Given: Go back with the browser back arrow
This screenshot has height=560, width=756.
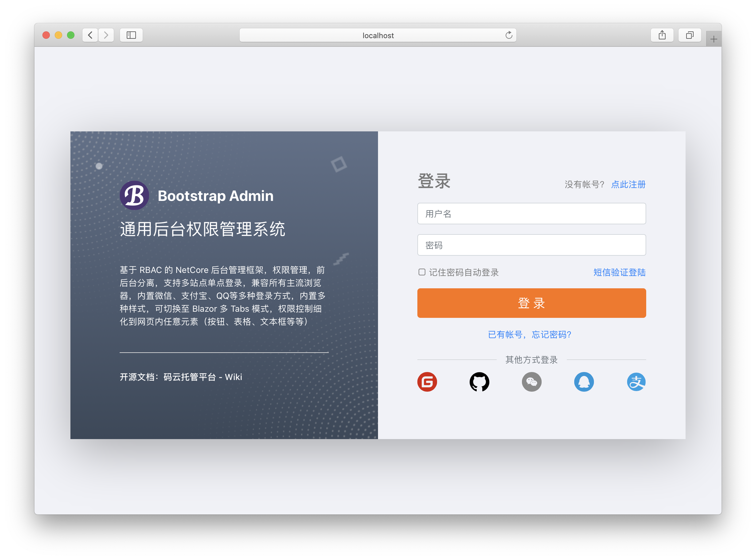Looking at the screenshot, I should tap(90, 35).
